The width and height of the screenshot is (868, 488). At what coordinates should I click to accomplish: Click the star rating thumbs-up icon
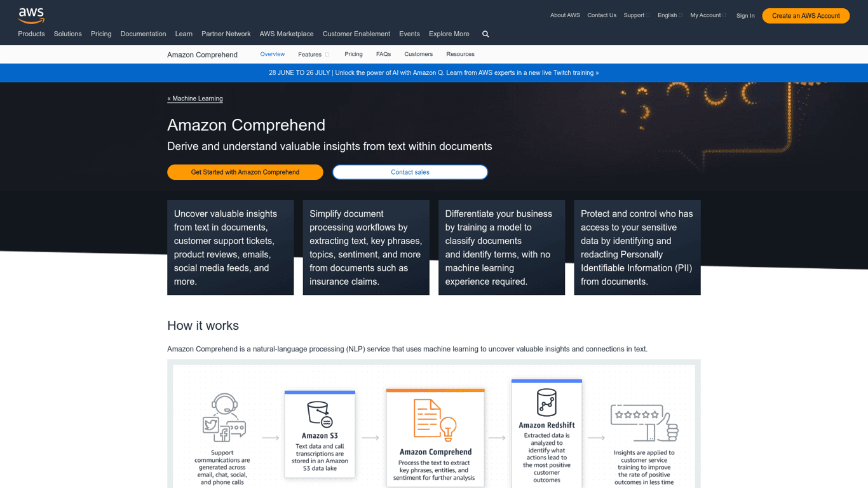[x=644, y=423]
